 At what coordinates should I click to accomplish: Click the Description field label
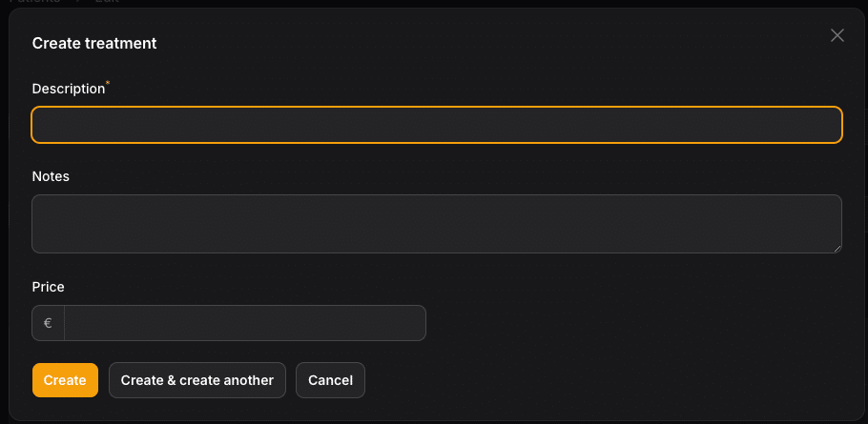coord(69,89)
